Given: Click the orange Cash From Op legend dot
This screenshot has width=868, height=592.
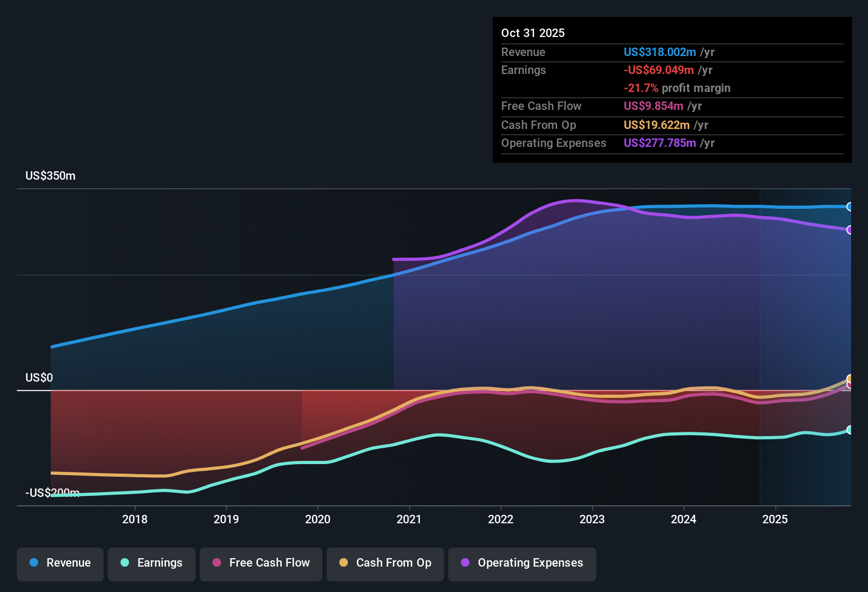Looking at the screenshot, I should click(344, 563).
